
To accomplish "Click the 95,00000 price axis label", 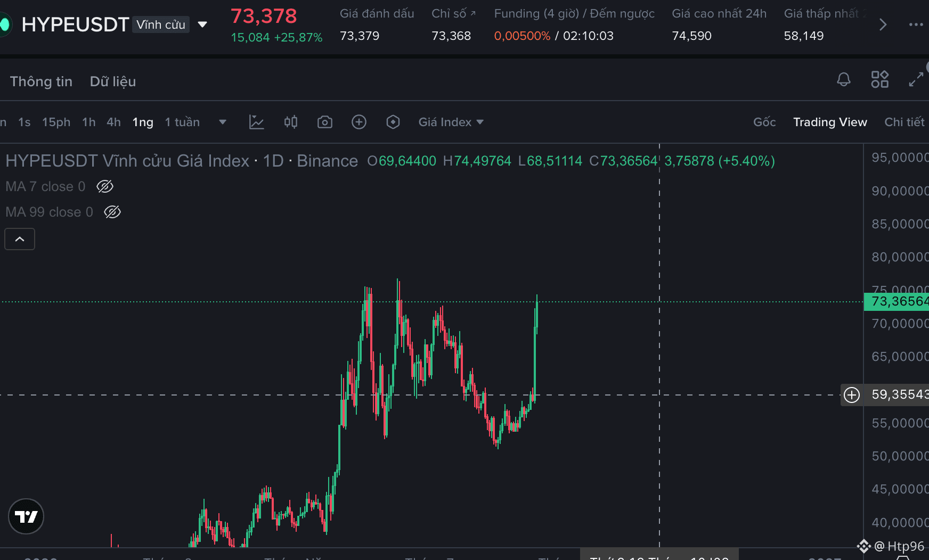I will pyautogui.click(x=900, y=158).
